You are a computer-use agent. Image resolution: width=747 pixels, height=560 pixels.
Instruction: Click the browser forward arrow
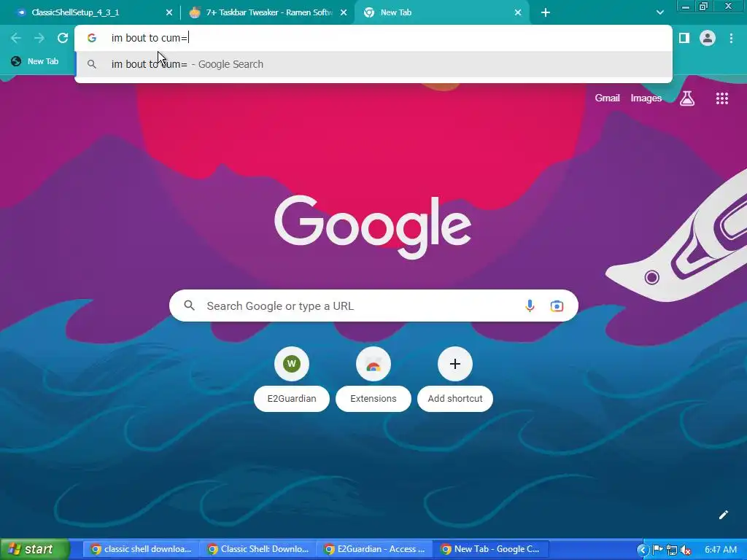[39, 38]
